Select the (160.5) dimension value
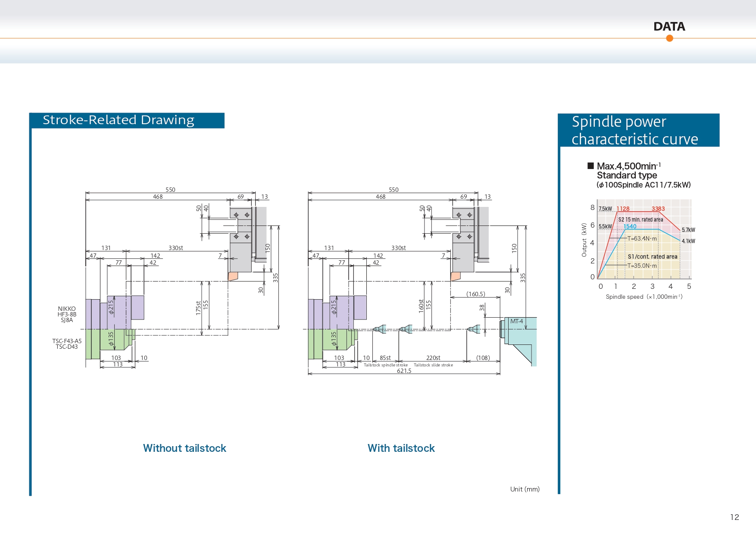756x535 pixels. tap(476, 294)
